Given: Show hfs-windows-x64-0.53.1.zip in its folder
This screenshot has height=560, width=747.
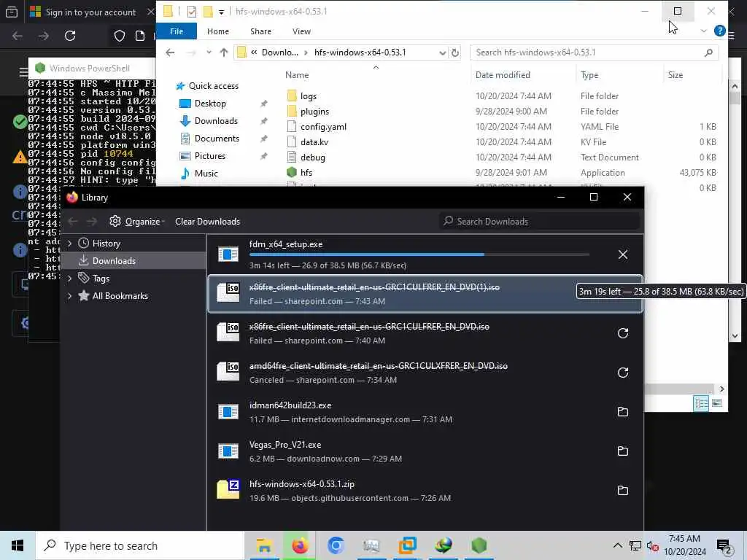Looking at the screenshot, I should (623, 491).
